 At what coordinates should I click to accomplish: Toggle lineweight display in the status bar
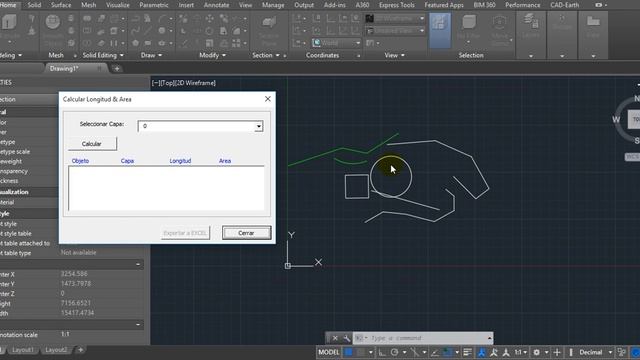coord(467,352)
